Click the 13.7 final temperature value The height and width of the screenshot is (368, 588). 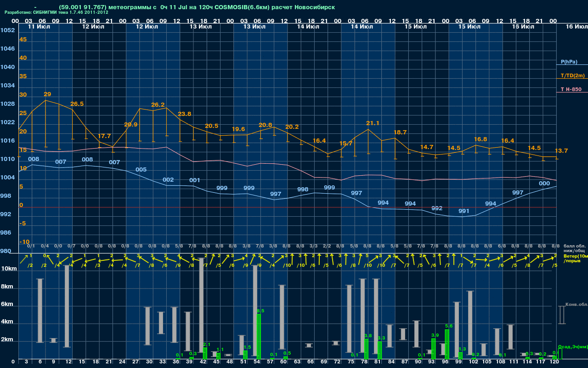click(x=561, y=151)
